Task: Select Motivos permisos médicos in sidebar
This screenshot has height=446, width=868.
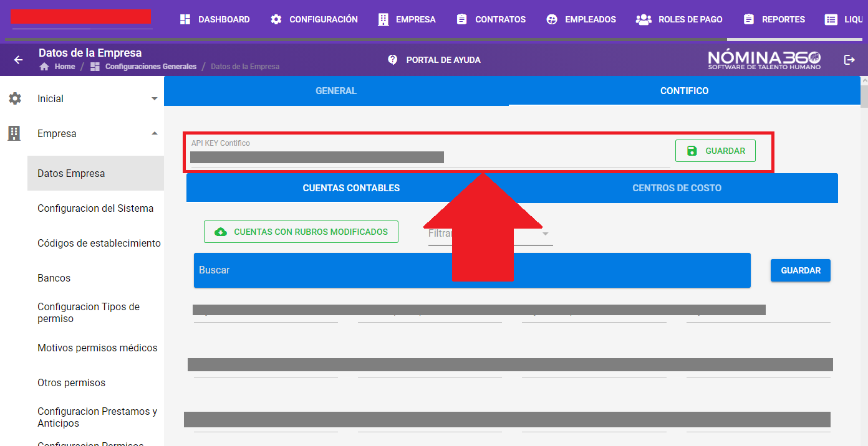Action: point(95,348)
